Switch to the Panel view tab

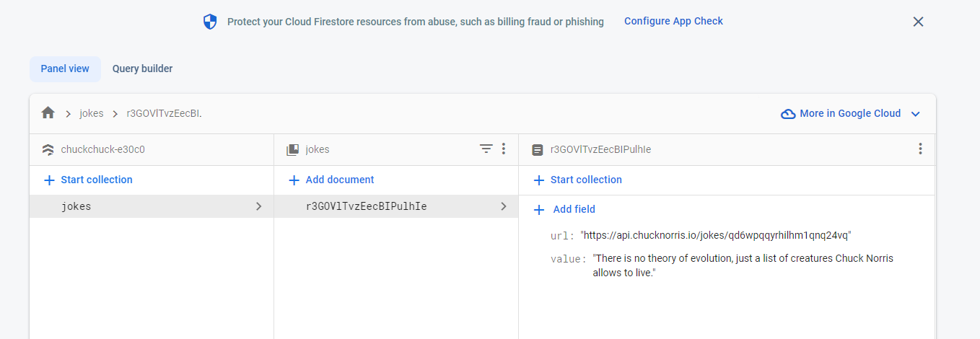[x=65, y=69]
